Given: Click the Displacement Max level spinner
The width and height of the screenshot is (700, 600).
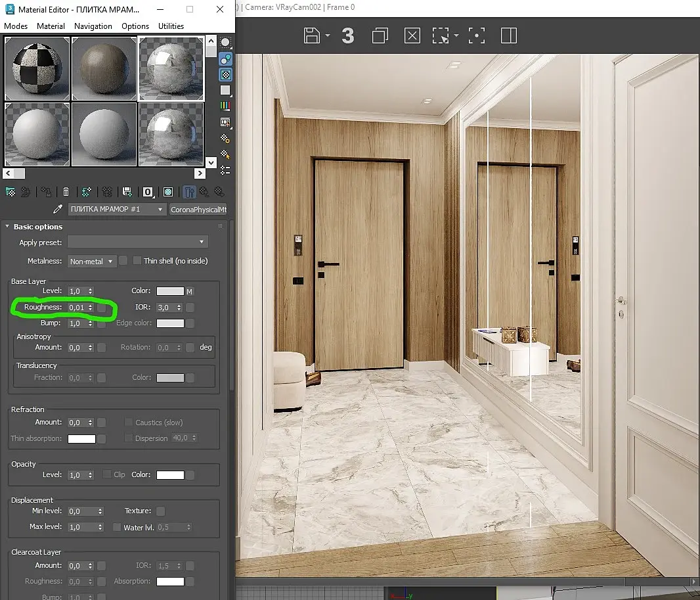Looking at the screenshot, I should [x=100, y=527].
